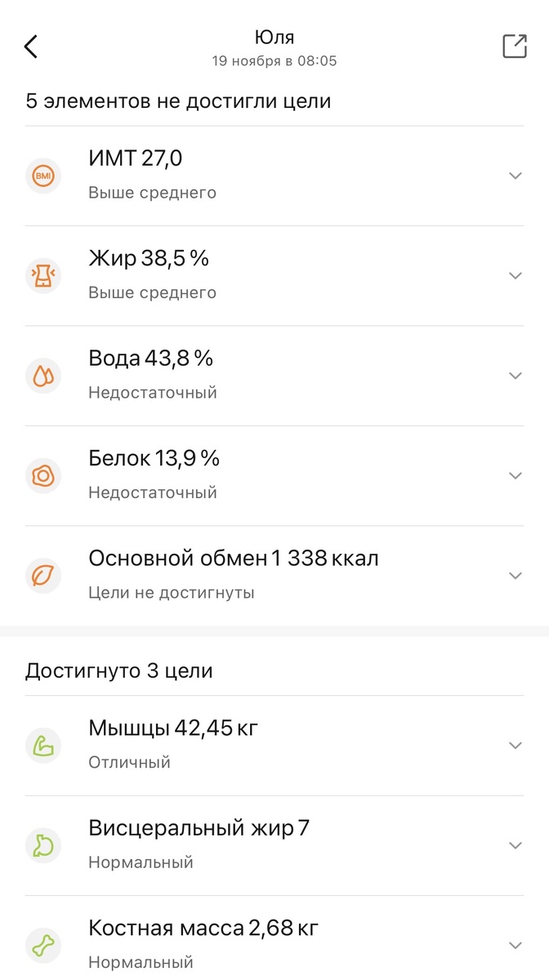Expand details for ИМТ 27,0
Image resolution: width=549 pixels, height=980 pixels.
pos(515,176)
